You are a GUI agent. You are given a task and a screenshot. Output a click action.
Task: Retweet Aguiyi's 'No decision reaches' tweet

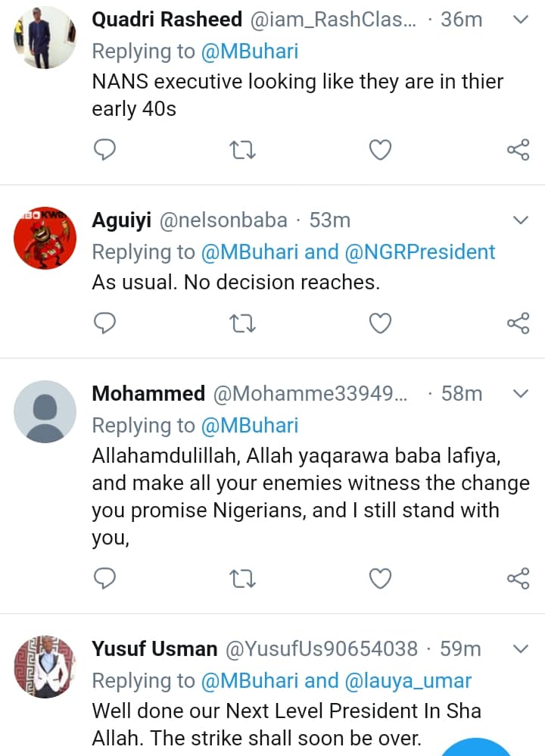tap(243, 323)
